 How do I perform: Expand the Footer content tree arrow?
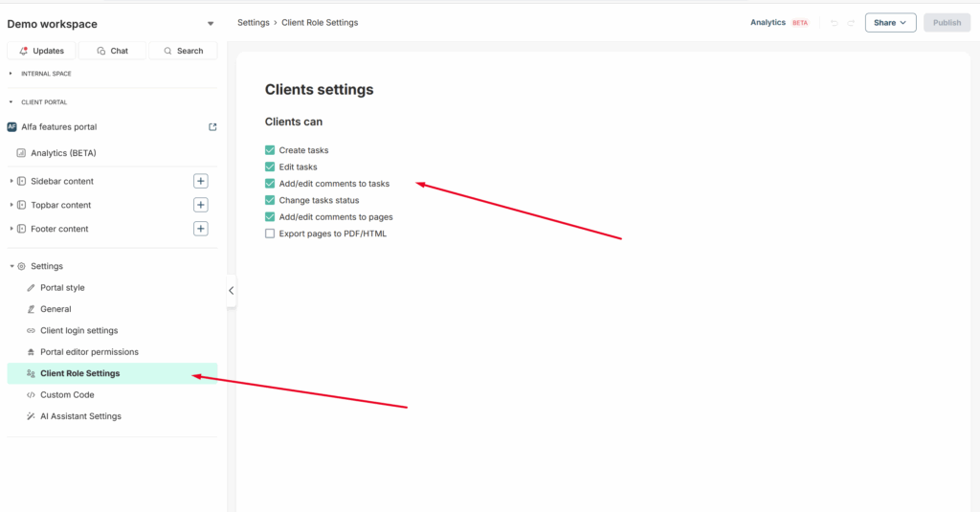(x=11, y=229)
